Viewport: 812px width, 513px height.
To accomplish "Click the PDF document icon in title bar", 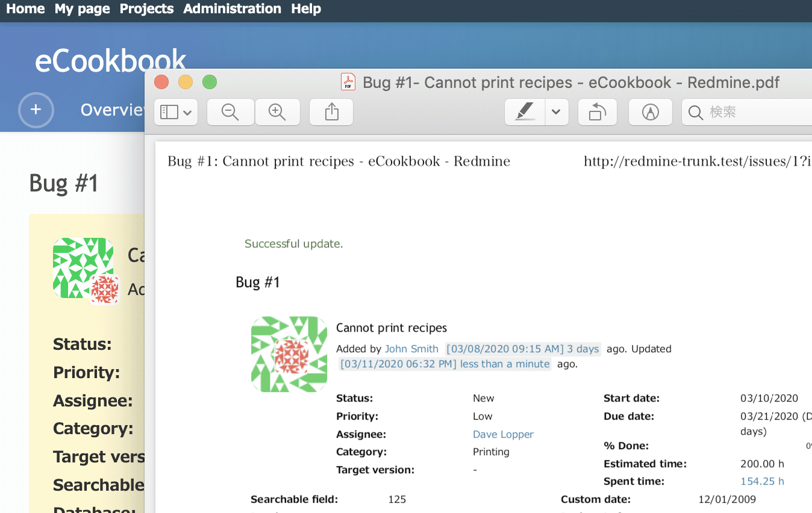I will [x=348, y=82].
